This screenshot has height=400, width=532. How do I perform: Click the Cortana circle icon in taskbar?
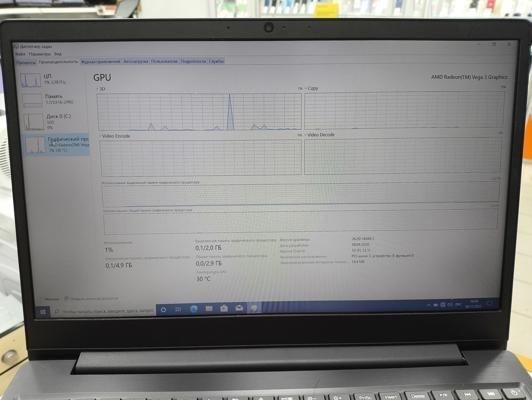(163, 309)
